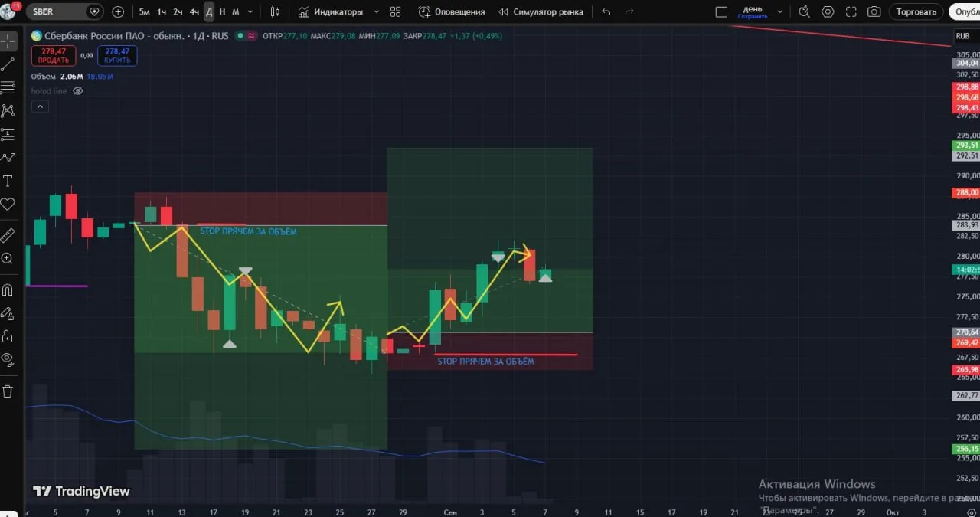Image resolution: width=980 pixels, height=517 pixels.
Task: Select the Text annotation tool
Action: 8,182
